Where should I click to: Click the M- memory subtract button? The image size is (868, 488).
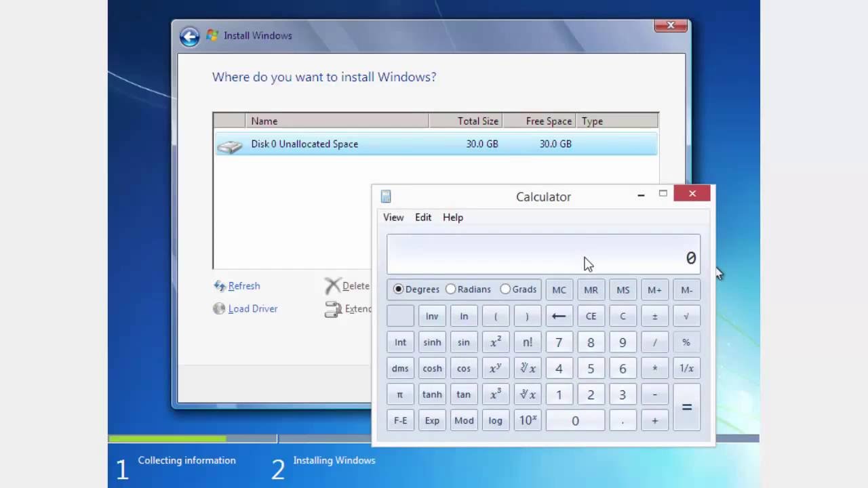[x=686, y=290]
